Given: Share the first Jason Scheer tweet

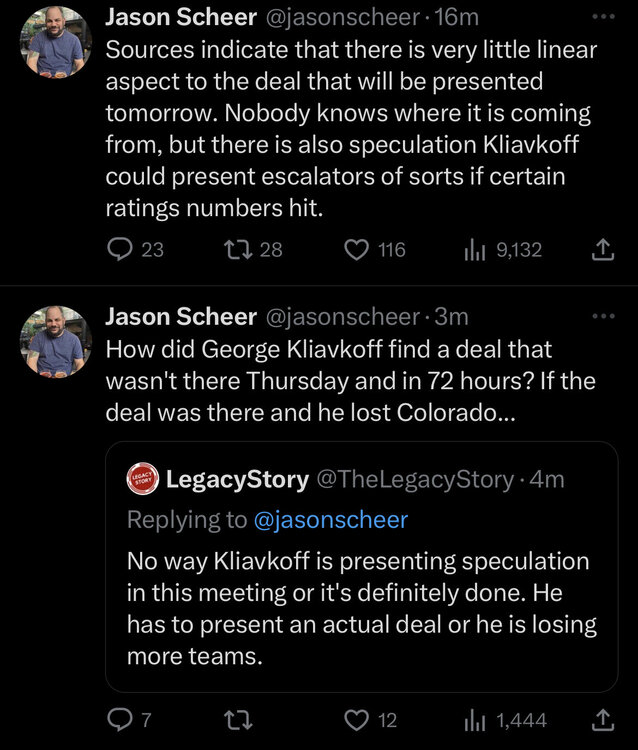Looking at the screenshot, I should pyautogui.click(x=603, y=250).
